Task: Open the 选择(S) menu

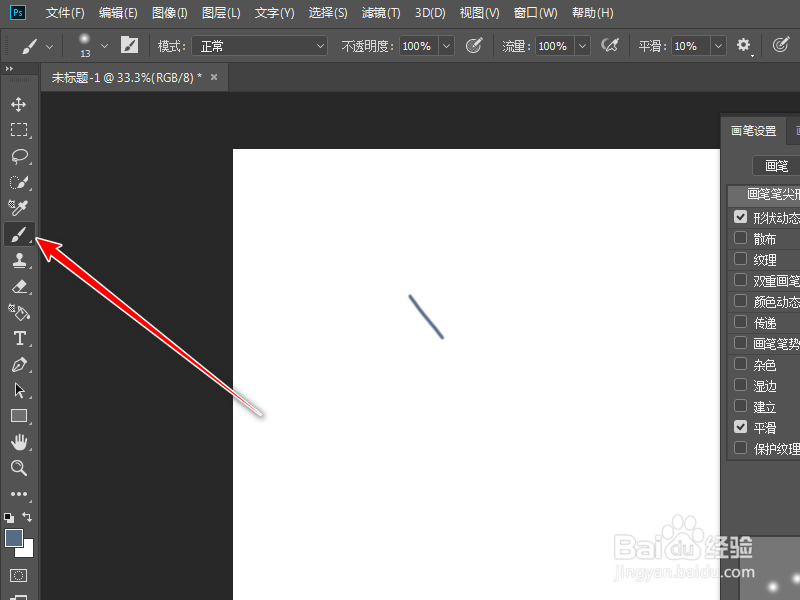Action: pos(328,13)
